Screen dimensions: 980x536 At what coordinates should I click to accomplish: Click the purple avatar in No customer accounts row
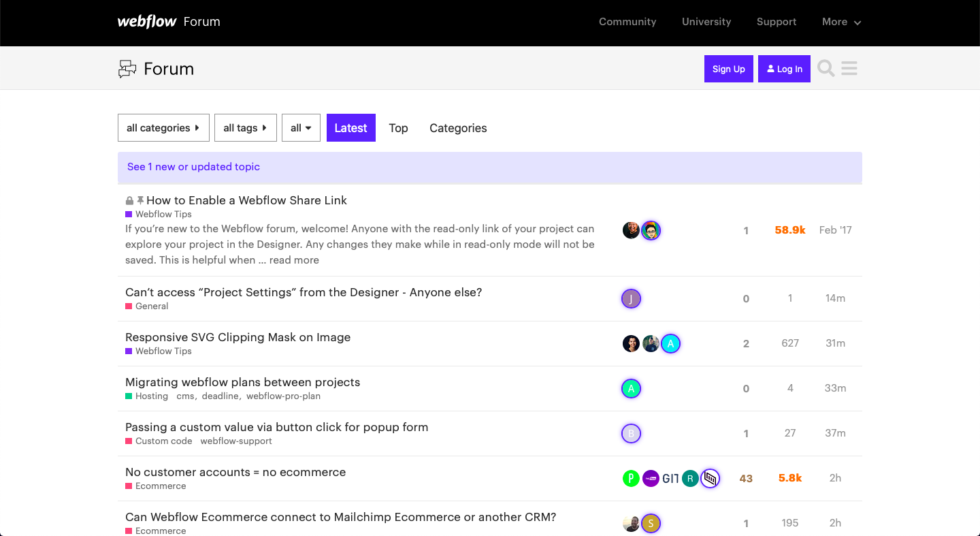pos(651,478)
